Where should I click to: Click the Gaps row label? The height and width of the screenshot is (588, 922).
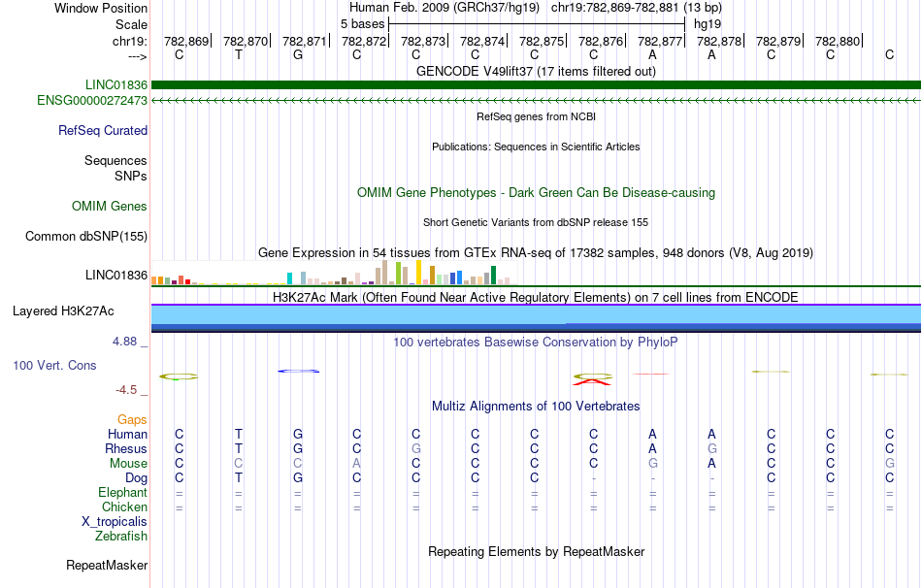pyautogui.click(x=132, y=420)
